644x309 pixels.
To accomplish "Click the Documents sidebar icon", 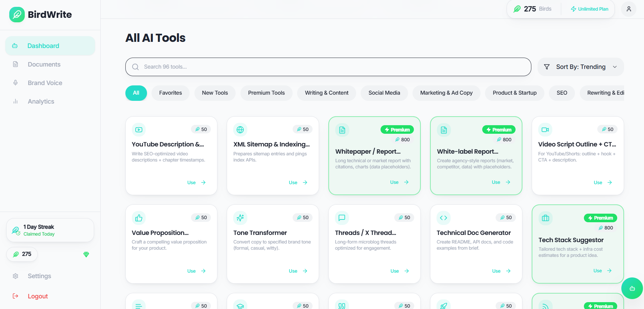I will (x=15, y=64).
